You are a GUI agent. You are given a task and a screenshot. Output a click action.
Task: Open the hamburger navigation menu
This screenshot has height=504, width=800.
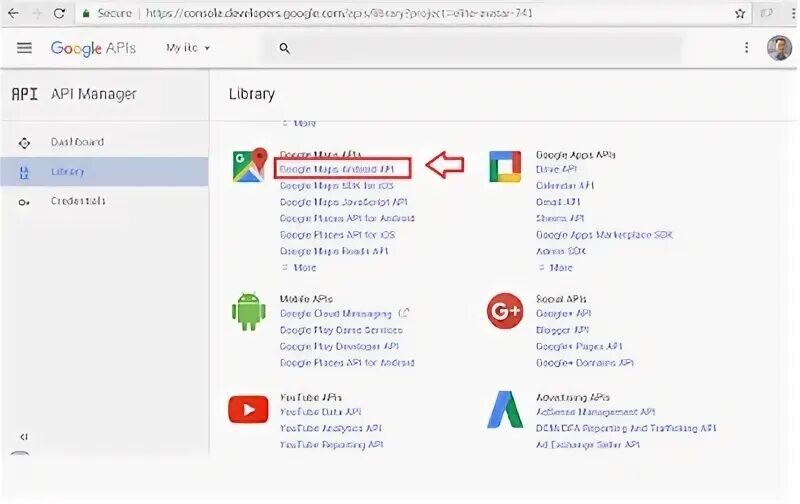(x=24, y=48)
